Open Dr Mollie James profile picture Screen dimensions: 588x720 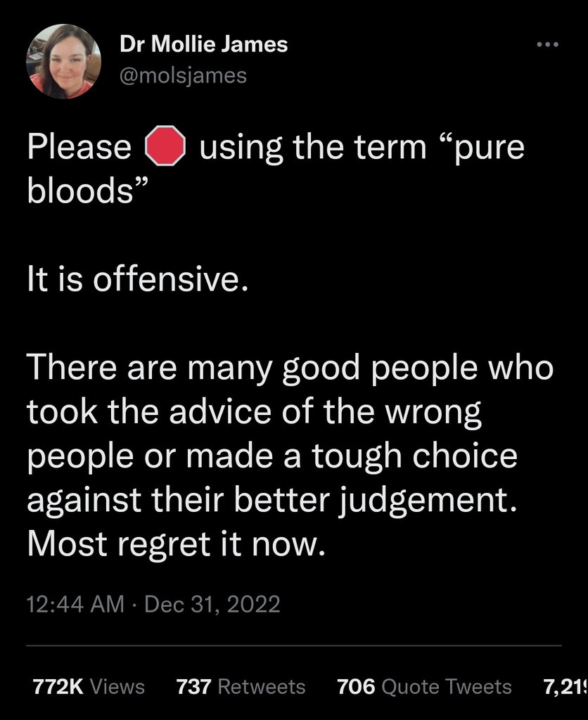tap(64, 62)
